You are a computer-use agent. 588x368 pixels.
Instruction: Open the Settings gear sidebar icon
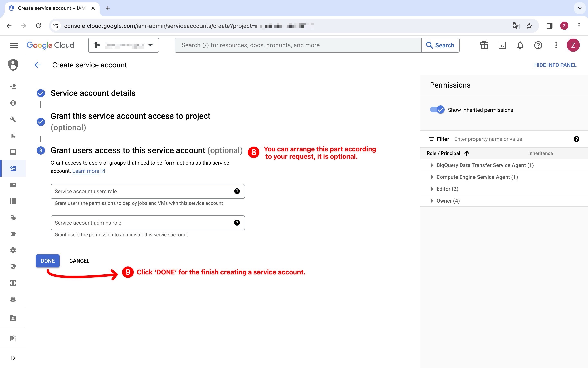coord(13,250)
